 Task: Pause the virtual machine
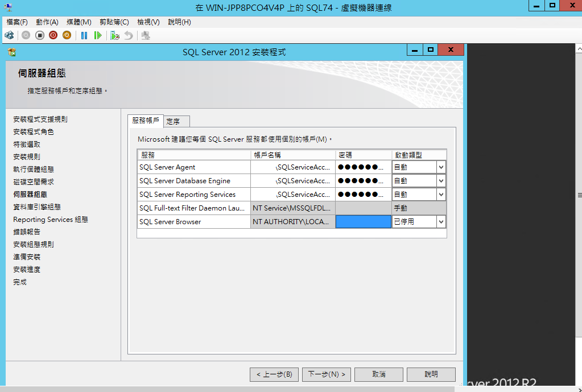click(x=84, y=36)
